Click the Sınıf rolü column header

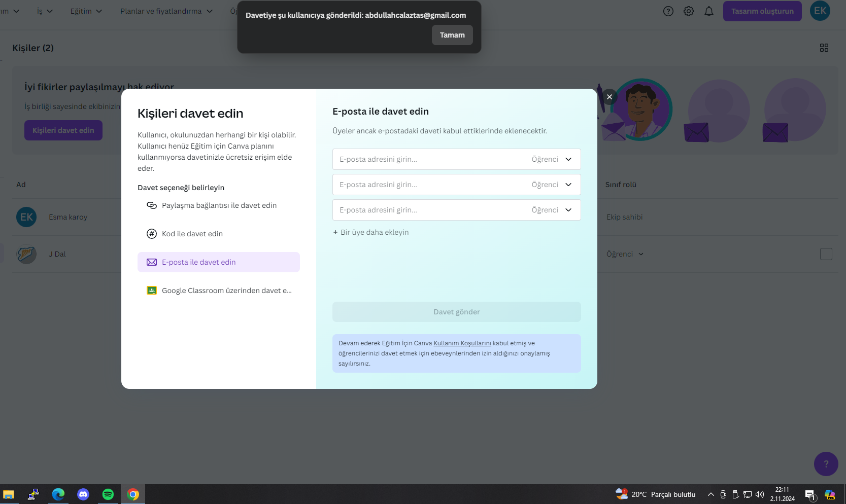[621, 185]
